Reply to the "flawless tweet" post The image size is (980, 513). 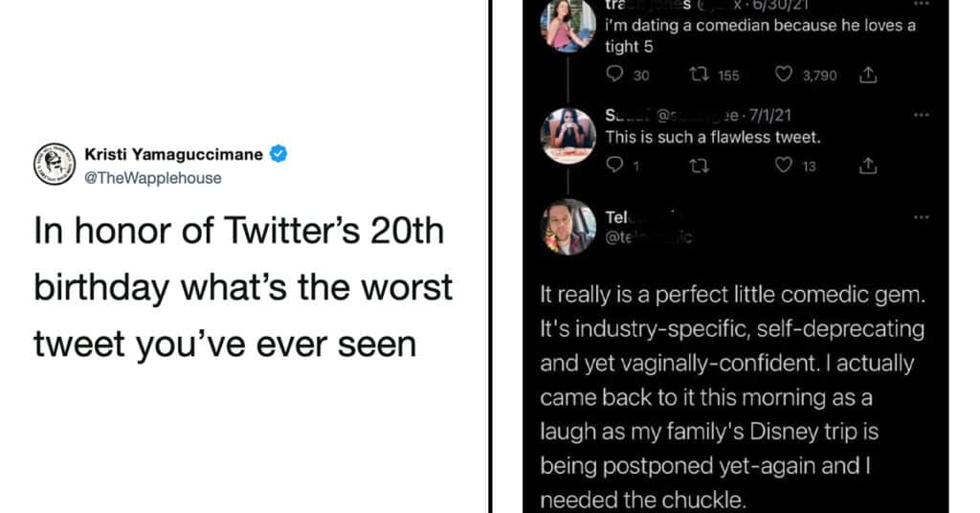[x=615, y=166]
